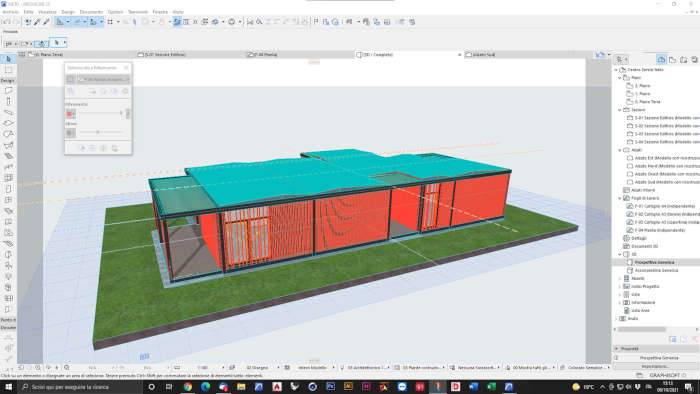Open the Project Map view in Navigator
This screenshot has width=700, height=394.
661,59
